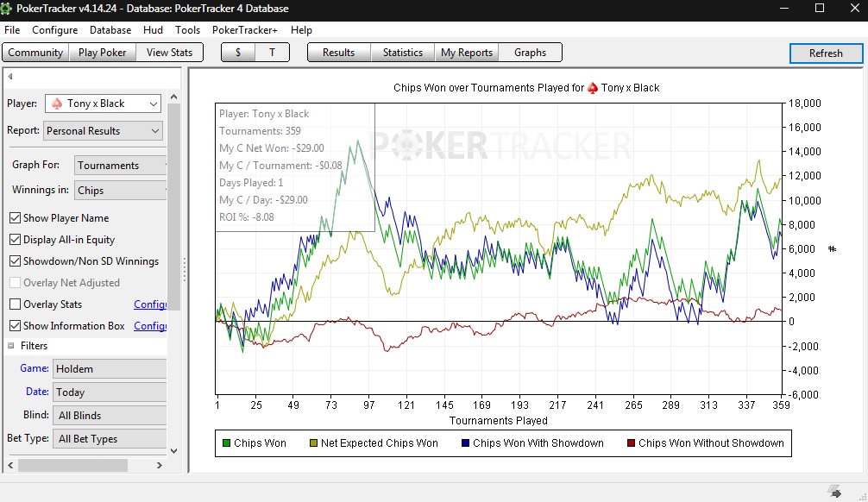Click sidebar vertical scrollbar up arrow
868x502 pixels.
[173, 97]
